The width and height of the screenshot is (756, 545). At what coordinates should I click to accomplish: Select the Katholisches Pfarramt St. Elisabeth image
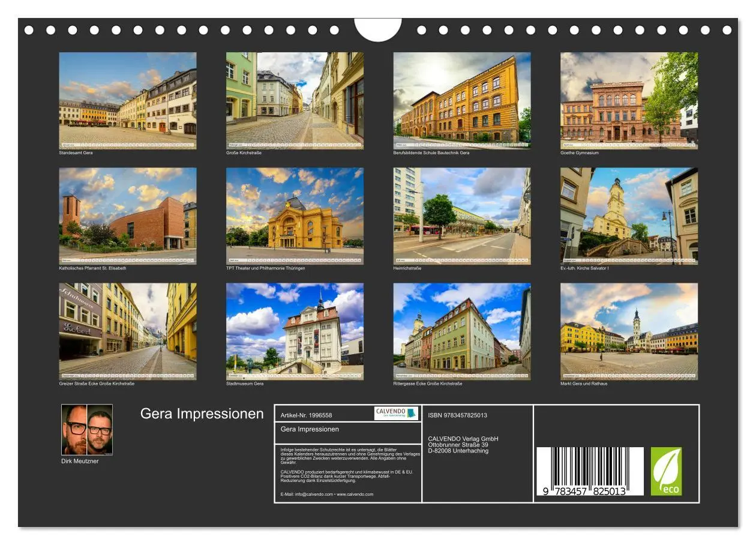coord(128,216)
